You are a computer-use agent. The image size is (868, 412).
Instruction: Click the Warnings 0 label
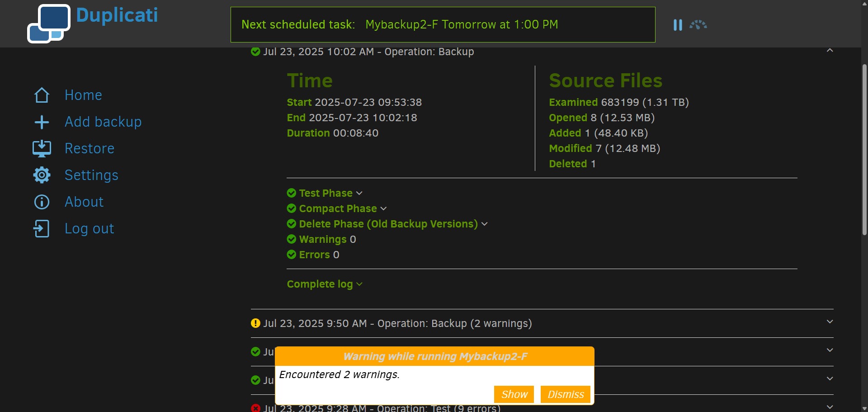tap(327, 239)
